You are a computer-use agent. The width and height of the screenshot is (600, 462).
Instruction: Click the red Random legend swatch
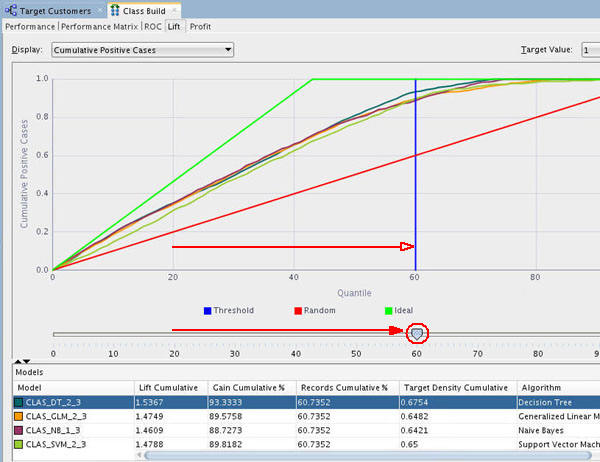298,311
